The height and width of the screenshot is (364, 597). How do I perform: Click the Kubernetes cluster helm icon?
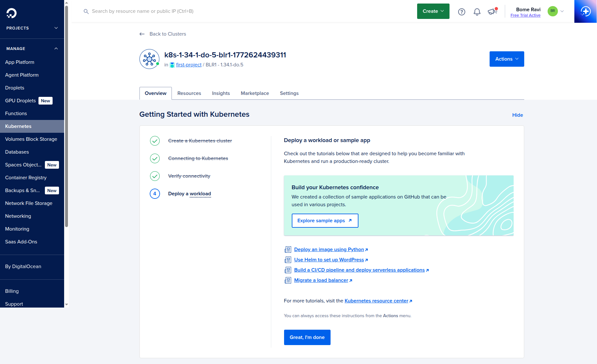149,59
